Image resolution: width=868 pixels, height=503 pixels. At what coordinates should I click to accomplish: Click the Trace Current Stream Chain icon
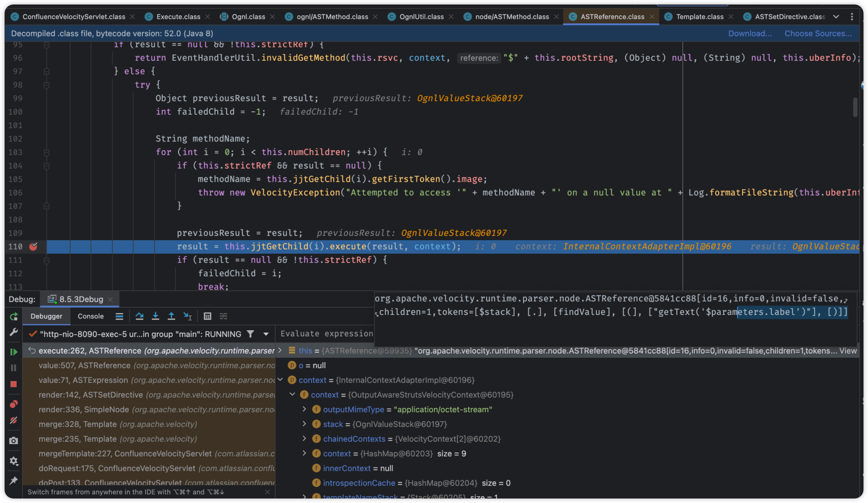(224, 316)
